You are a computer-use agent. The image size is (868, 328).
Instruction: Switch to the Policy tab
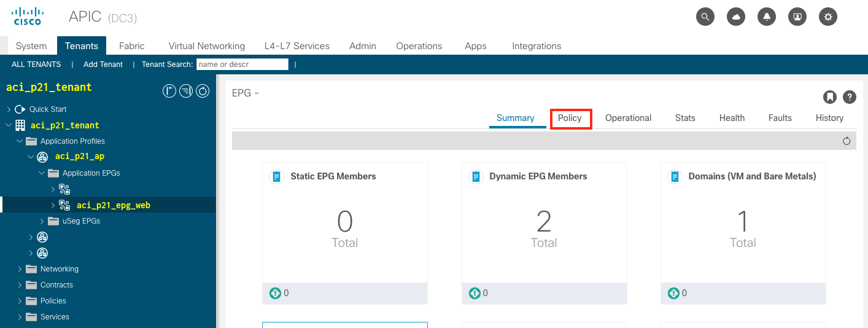click(x=570, y=118)
